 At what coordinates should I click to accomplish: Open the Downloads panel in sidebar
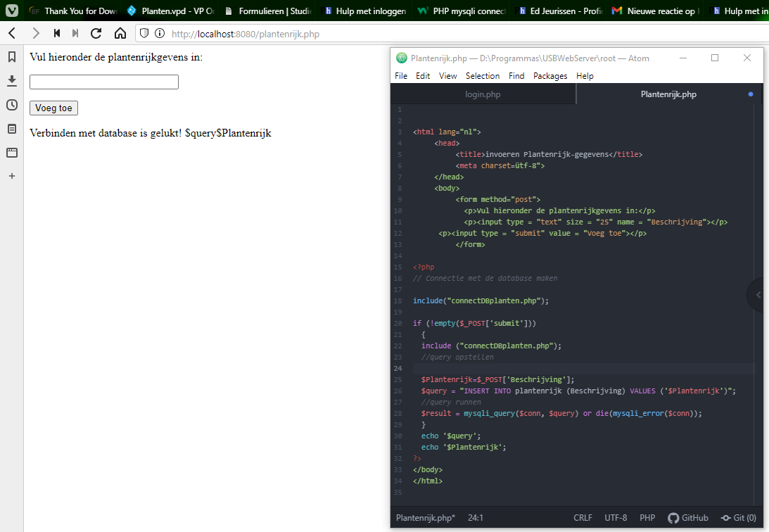[12, 81]
